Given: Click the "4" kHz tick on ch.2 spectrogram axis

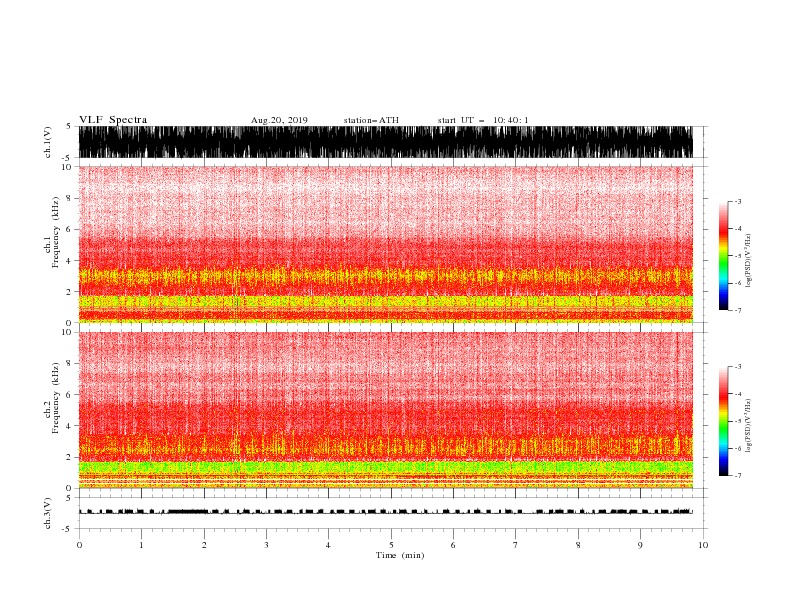Looking at the screenshot, I should pyautogui.click(x=70, y=426).
